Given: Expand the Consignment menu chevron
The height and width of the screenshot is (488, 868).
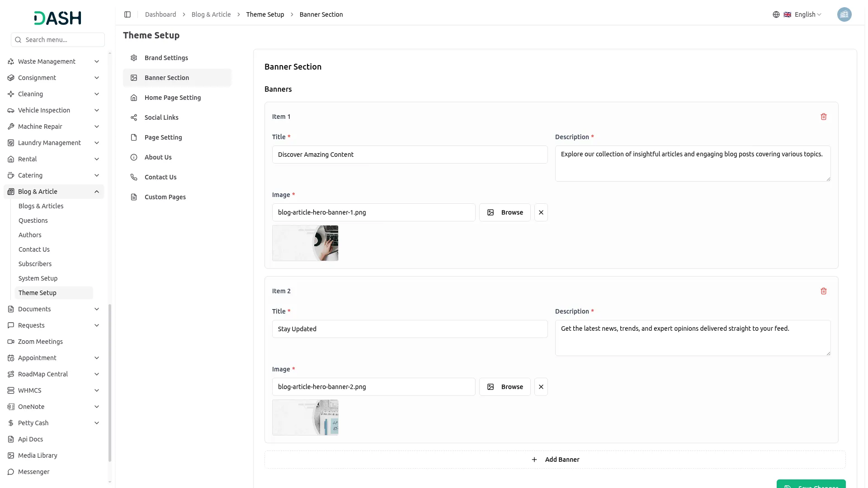Looking at the screenshot, I should pos(97,78).
